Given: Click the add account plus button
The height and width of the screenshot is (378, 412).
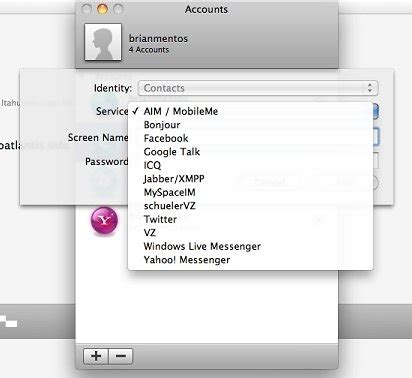Looking at the screenshot, I should [x=96, y=356].
